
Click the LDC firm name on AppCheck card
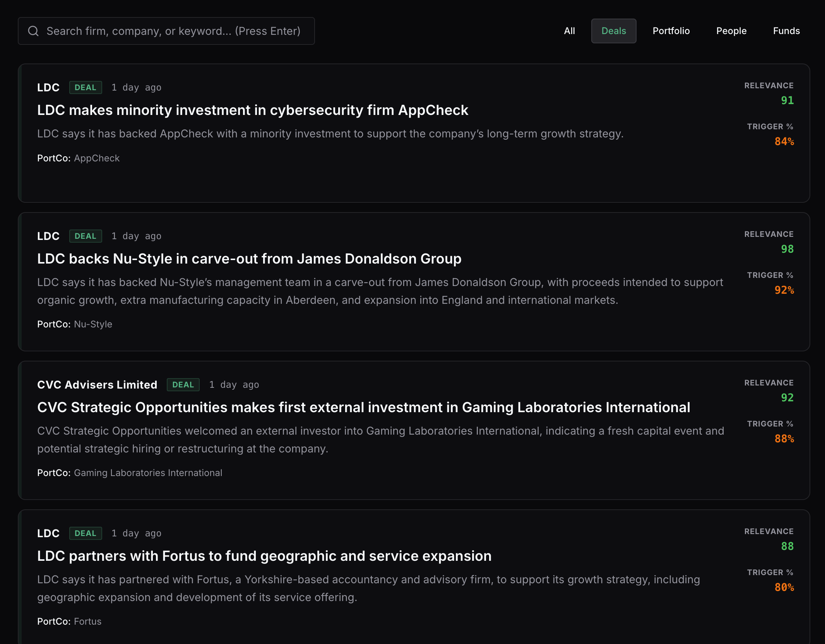[48, 87]
